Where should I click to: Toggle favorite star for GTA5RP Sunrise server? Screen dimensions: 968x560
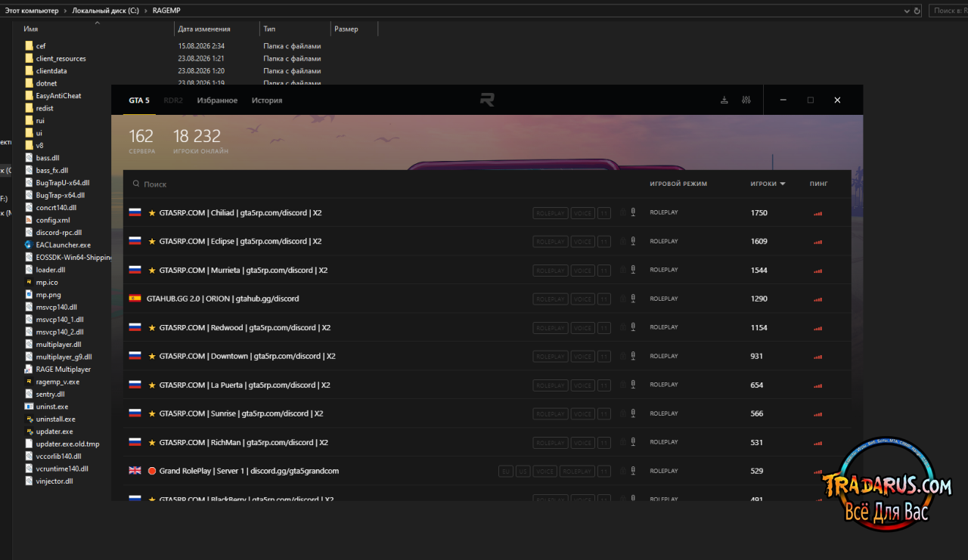point(152,414)
